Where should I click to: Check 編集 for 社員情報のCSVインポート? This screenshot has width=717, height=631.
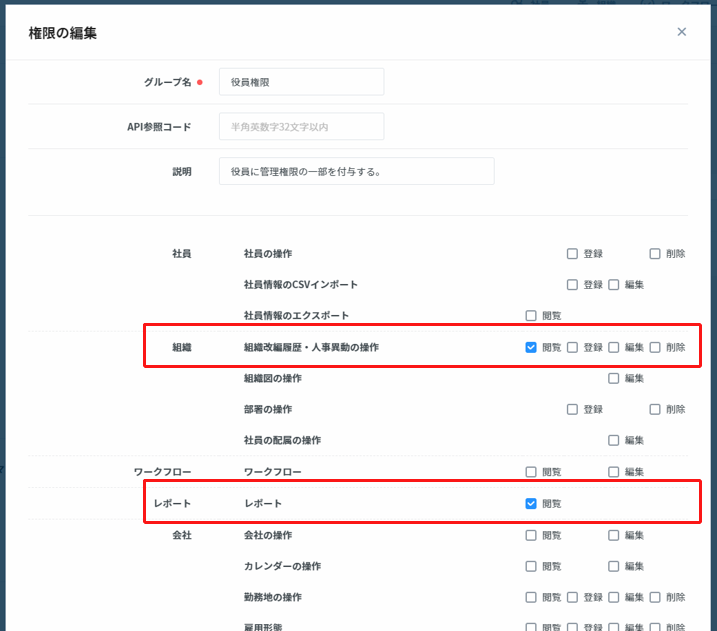coord(614,285)
